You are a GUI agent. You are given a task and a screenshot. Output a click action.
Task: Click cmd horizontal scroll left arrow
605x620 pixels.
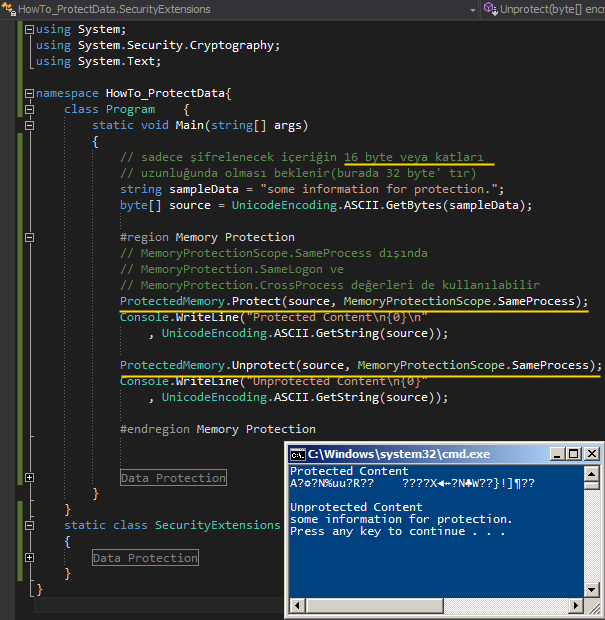click(x=296, y=606)
